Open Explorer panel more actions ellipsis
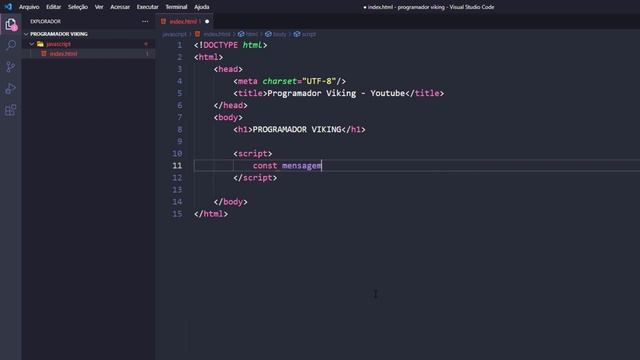 coord(145,21)
